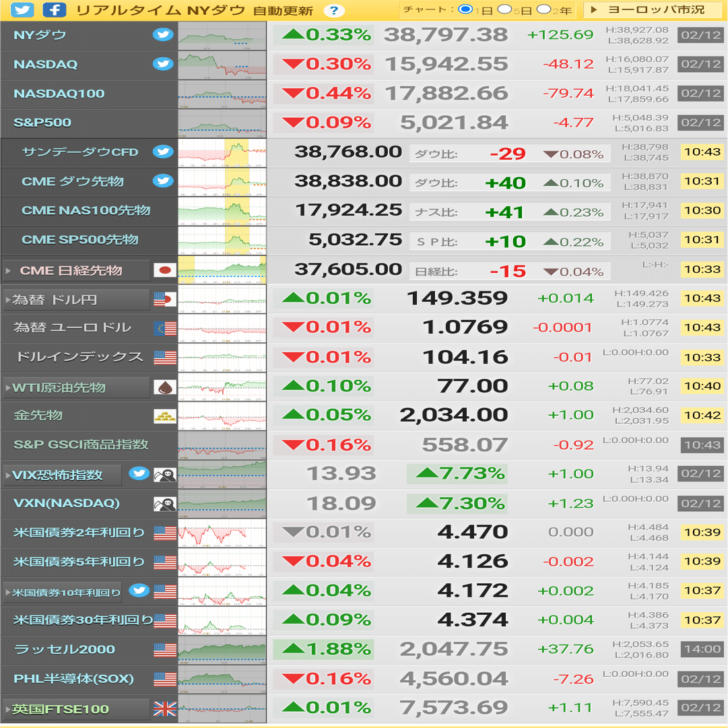Open the WTI原油先物 mini chart
Image resolution: width=728 pixels, height=728 pixels.
point(222,387)
